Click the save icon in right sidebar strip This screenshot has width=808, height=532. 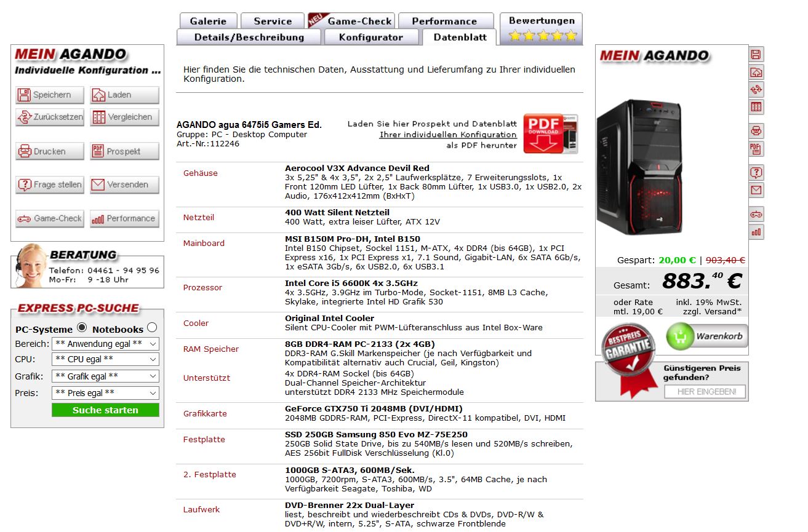[756, 54]
